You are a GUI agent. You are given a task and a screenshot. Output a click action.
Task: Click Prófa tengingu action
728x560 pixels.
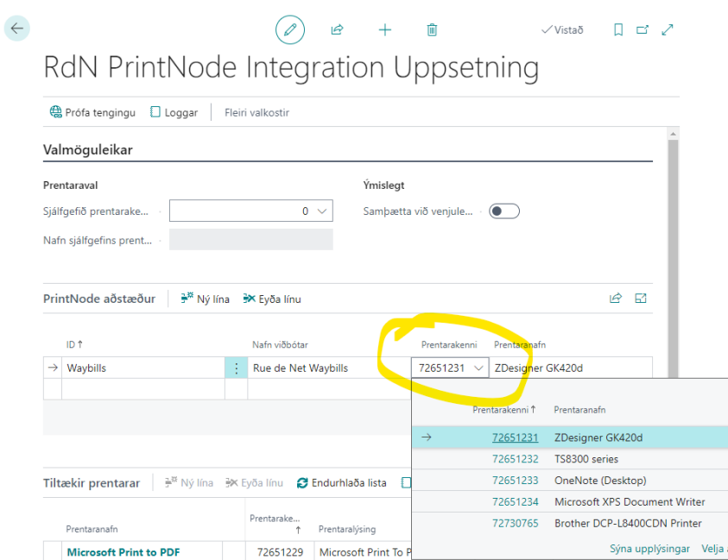pyautogui.click(x=92, y=112)
